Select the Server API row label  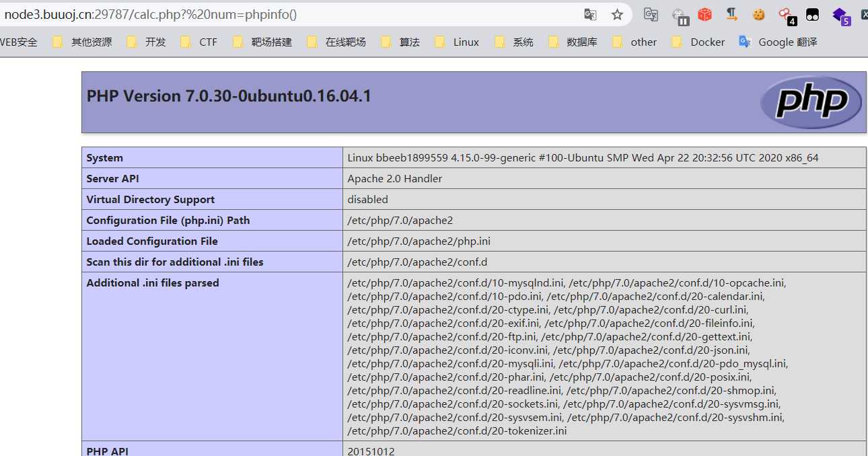112,179
